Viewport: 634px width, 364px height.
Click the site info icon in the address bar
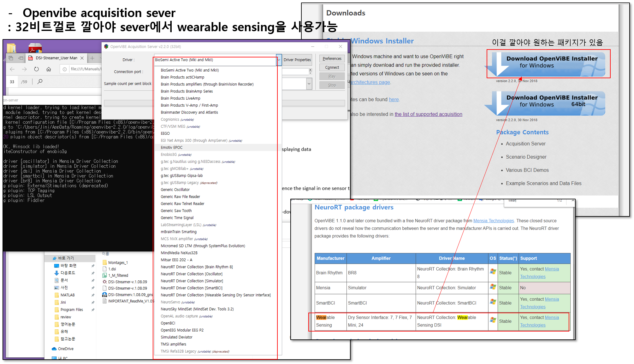65,69
